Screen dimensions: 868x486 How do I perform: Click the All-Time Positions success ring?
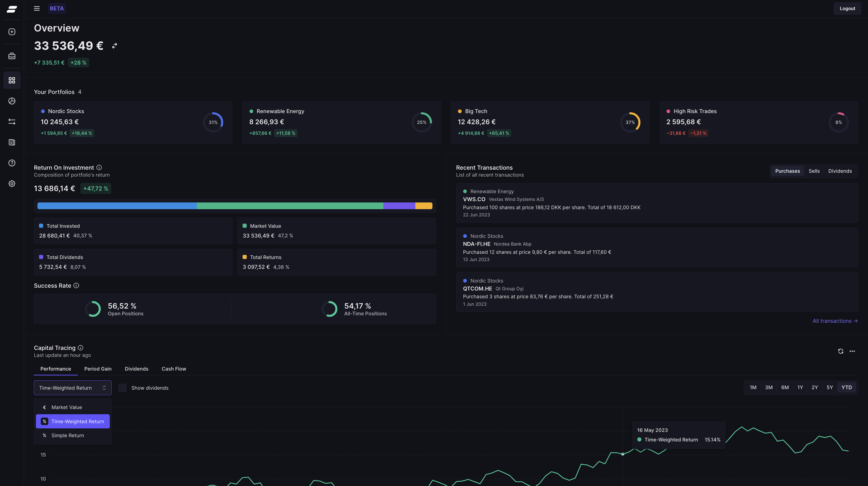click(330, 309)
